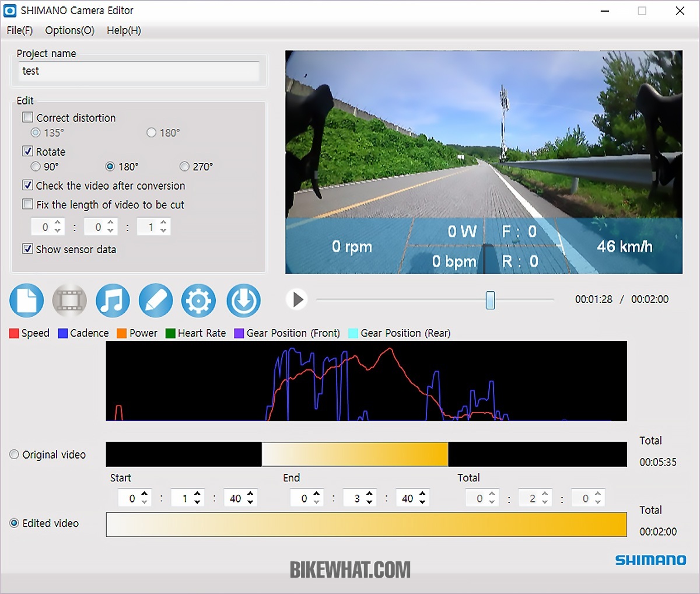This screenshot has height=594, width=700.
Task: Select the 135° distortion option
Action: tap(36, 132)
